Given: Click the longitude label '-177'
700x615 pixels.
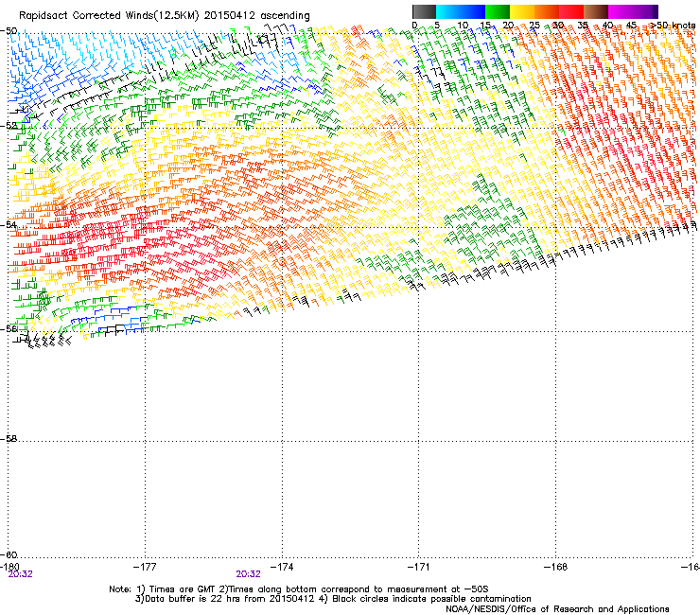Looking at the screenshot, I should pyautogui.click(x=145, y=567).
